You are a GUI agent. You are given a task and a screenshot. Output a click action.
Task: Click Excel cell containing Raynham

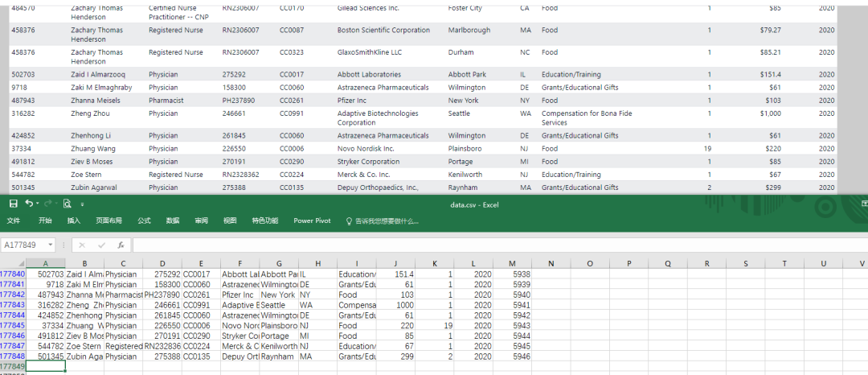[278, 356]
